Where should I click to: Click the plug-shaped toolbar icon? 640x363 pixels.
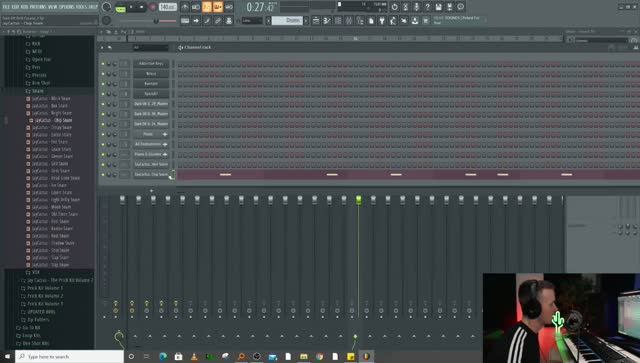click(382, 20)
